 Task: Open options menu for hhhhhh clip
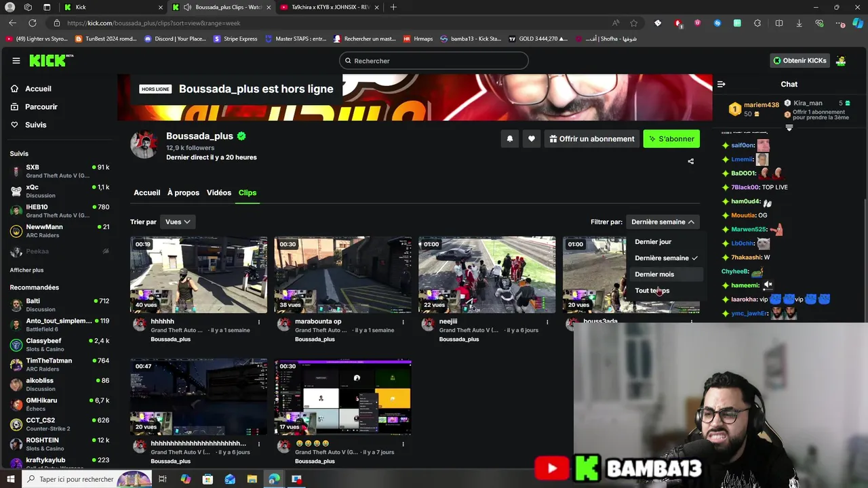point(258,322)
